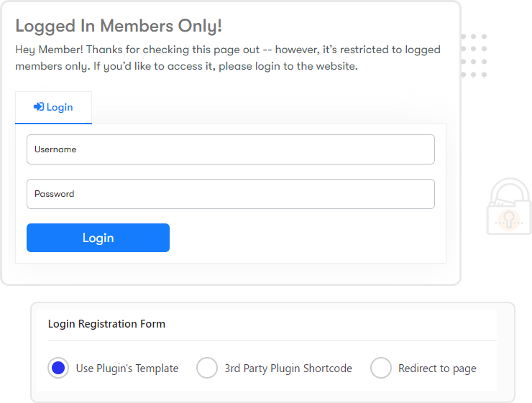The image size is (532, 403).
Task: Click the padlock keyhole illustration
Action: 508,220
